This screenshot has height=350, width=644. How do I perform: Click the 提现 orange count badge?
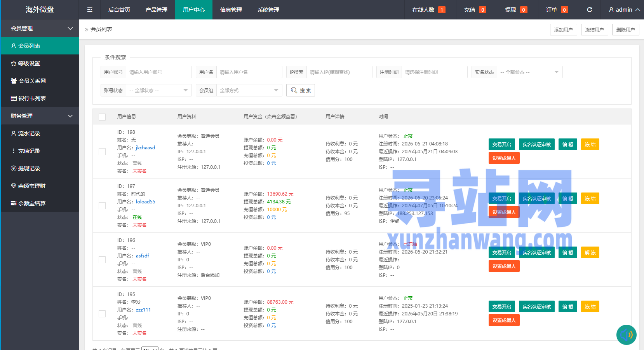pos(524,10)
